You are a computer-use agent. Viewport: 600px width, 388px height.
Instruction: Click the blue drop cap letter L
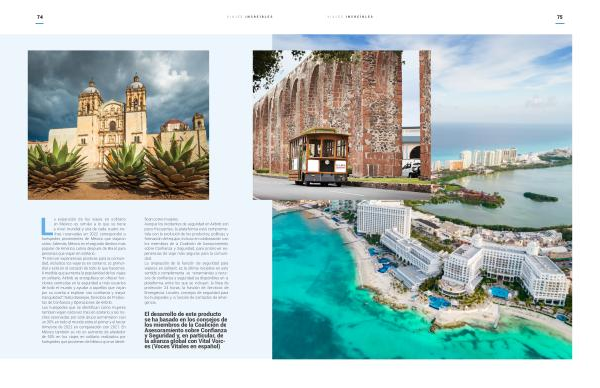click(x=46, y=227)
